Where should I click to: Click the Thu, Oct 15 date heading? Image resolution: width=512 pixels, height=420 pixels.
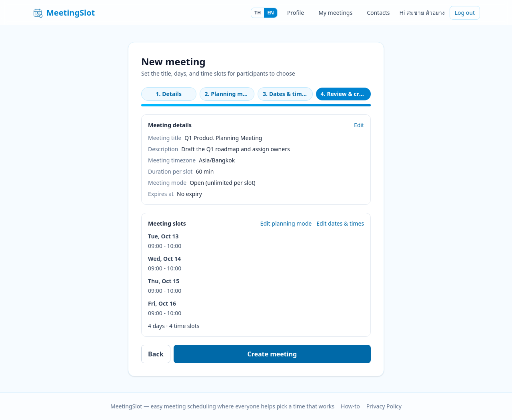click(164, 281)
